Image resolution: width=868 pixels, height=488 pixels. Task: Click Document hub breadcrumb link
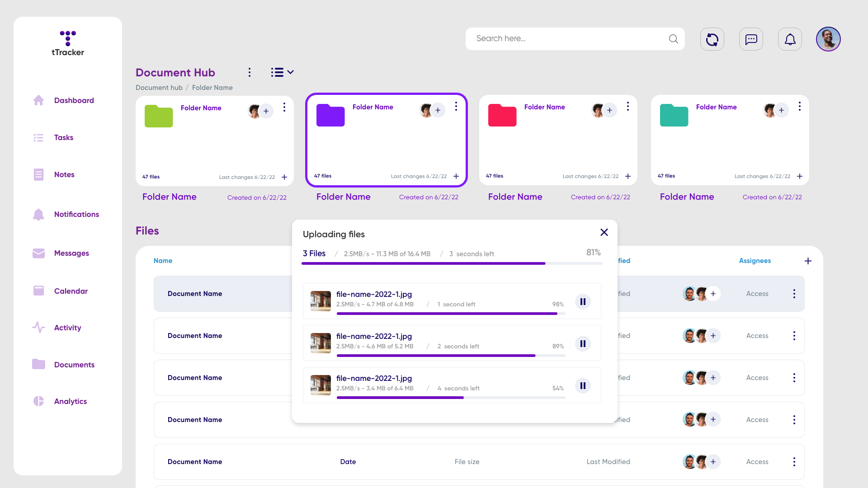(x=159, y=88)
